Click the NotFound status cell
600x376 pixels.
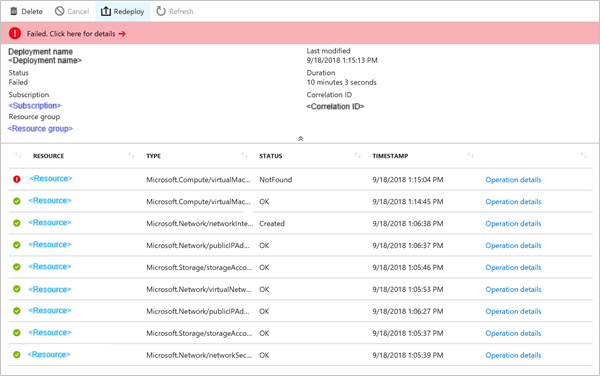click(276, 180)
